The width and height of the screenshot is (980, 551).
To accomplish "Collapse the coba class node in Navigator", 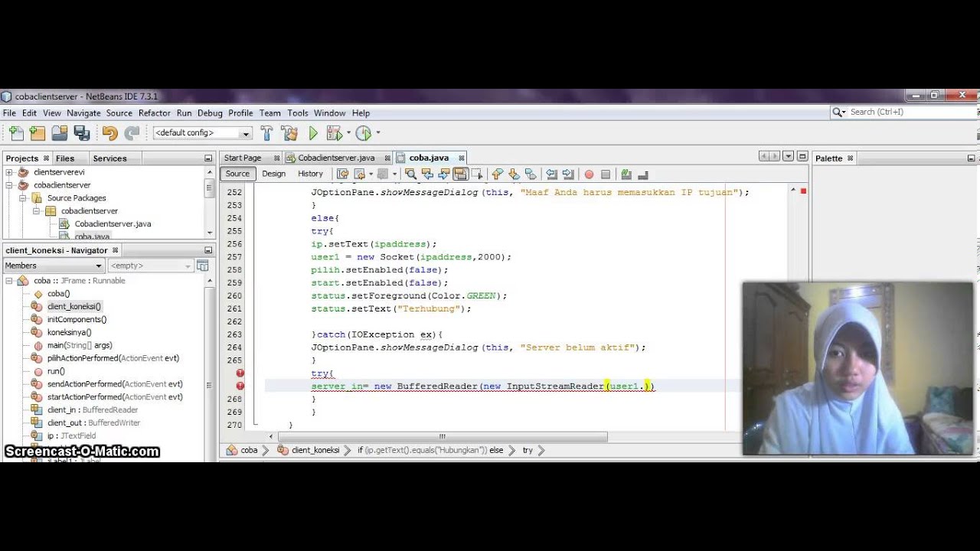I will coord(9,281).
